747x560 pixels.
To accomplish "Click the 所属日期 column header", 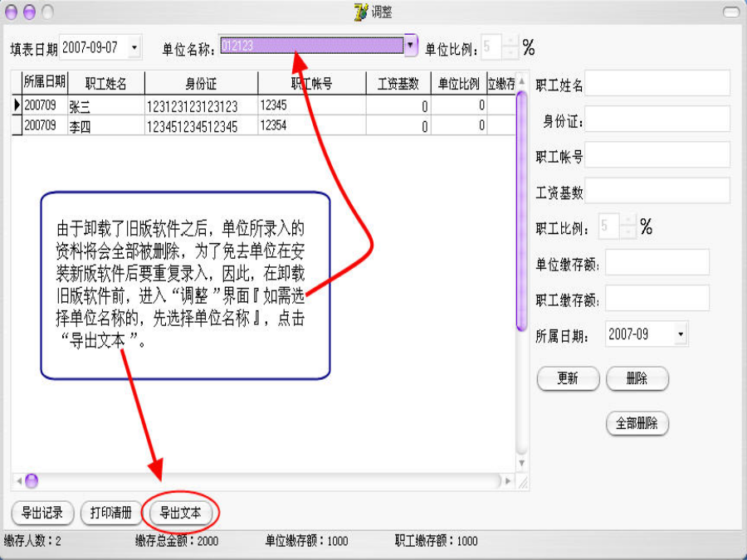I will tap(45, 83).
